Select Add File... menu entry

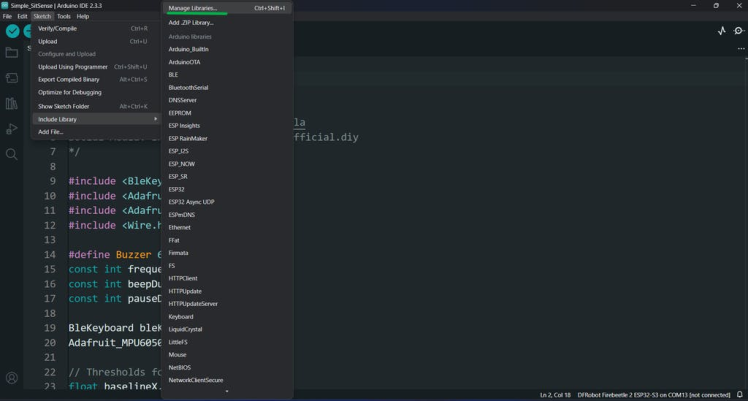coord(95,132)
